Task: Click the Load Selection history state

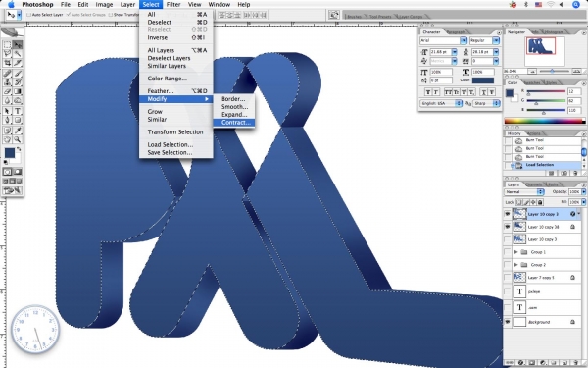Action: tap(543, 165)
